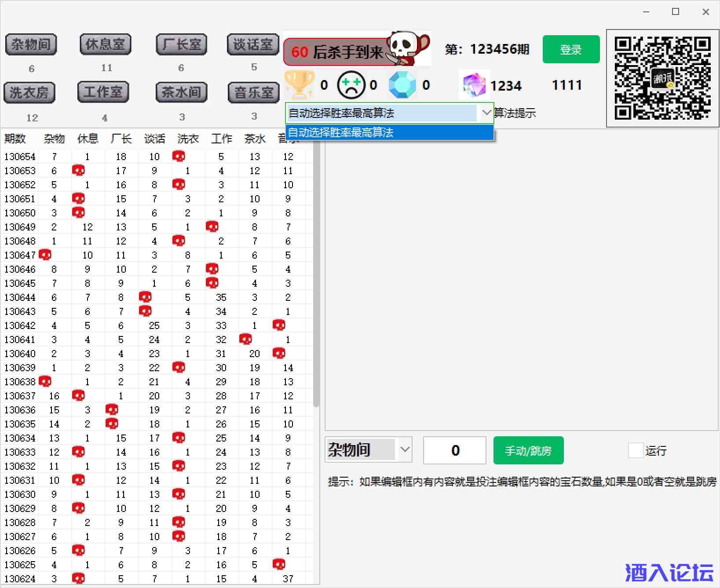Screen dimensions: 720x588
Task: Click the 休息 column header
Action: (x=88, y=139)
